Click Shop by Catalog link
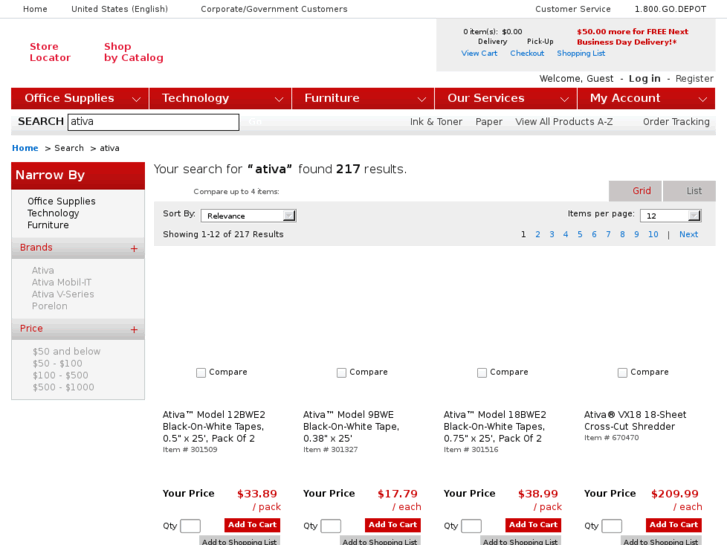 click(x=134, y=52)
